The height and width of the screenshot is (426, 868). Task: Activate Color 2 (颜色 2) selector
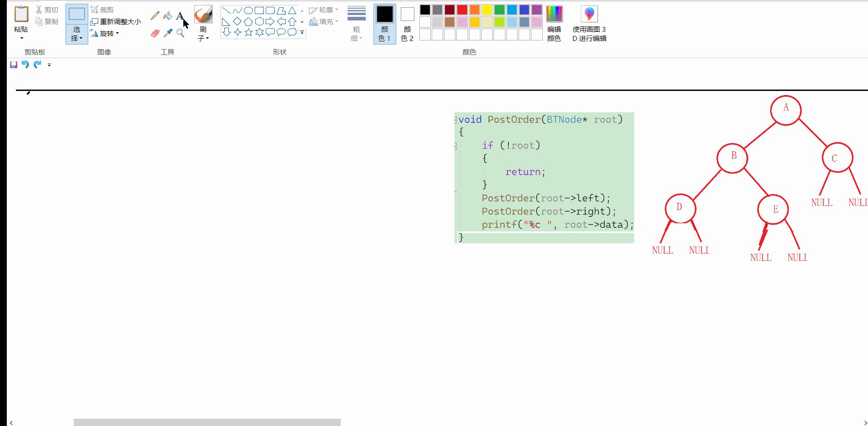point(407,24)
